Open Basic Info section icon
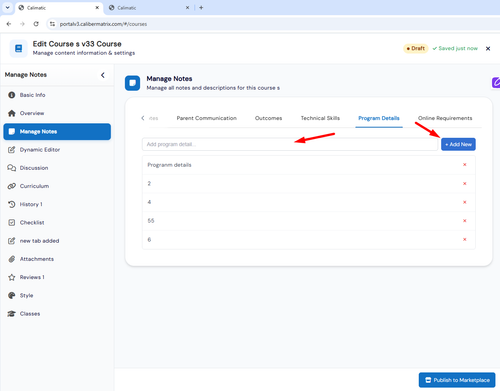500x391 pixels. tap(12, 95)
